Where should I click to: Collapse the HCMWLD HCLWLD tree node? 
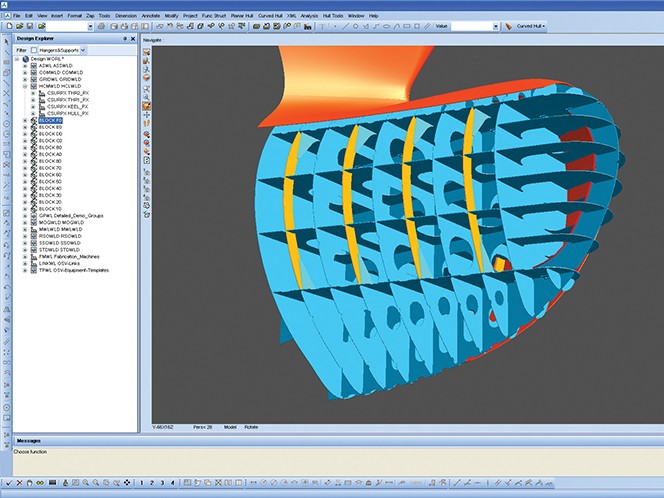(26, 86)
